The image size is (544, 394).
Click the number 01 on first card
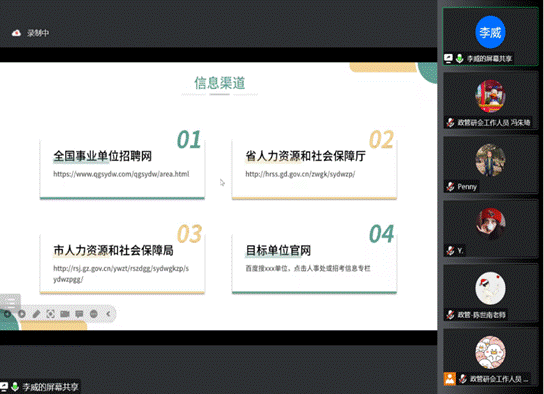189,139
